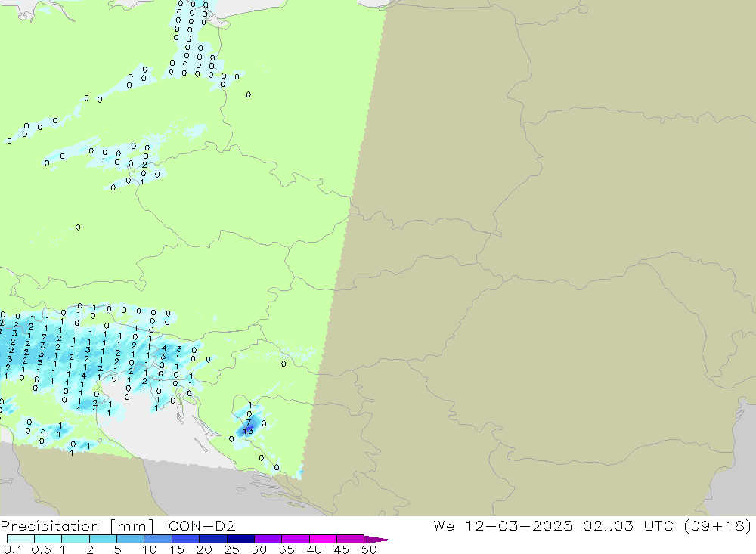Click the legend swatch between 2 and 5
756x554 pixels.
pos(103,539)
